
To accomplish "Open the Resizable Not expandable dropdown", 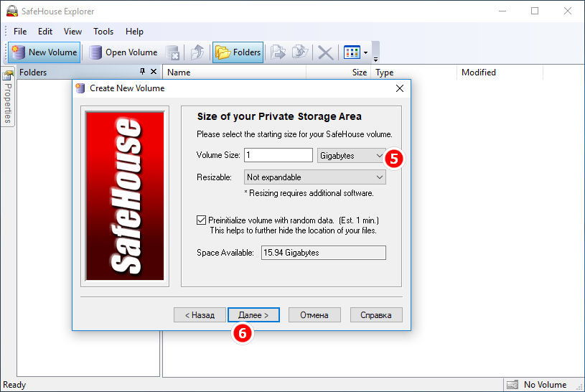I will (x=315, y=177).
